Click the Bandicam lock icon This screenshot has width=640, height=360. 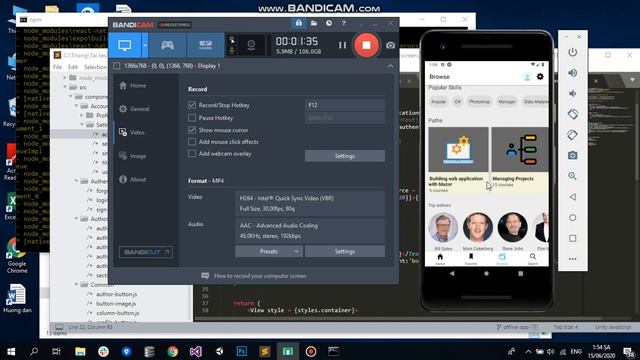coord(298,23)
